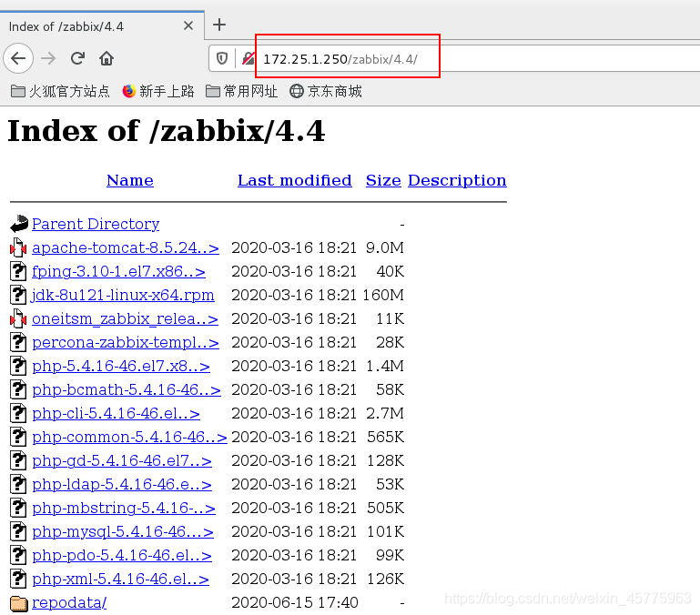Screen dimensions: 700x615
Task: Click the file icon beside php-pdo
Action: 18,555
